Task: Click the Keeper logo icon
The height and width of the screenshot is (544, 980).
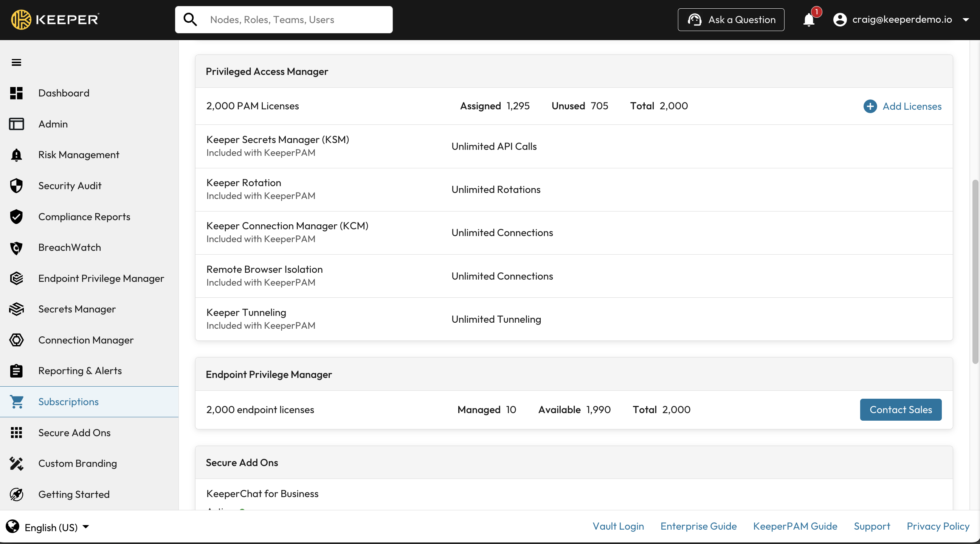Action: coord(21,19)
